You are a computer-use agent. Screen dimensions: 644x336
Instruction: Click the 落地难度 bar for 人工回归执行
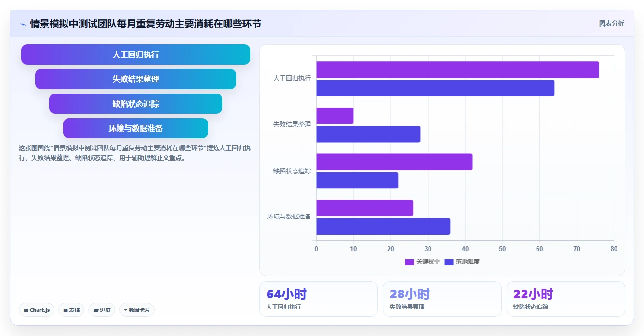point(435,88)
